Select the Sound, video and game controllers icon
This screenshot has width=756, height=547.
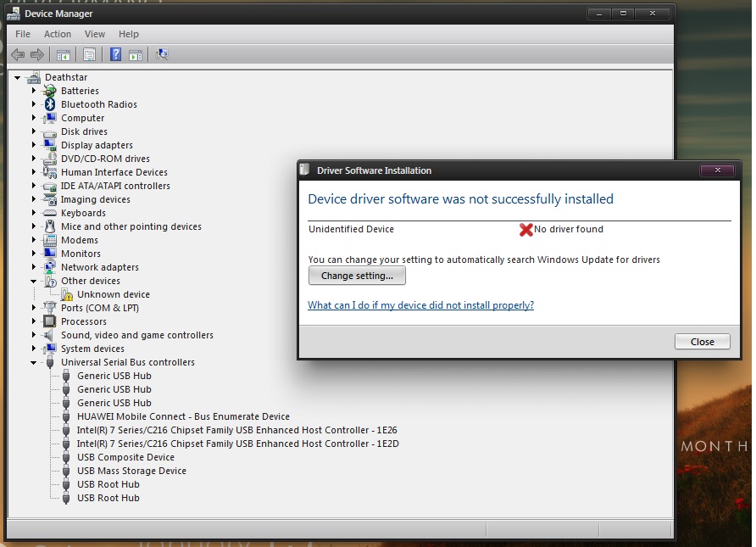(48, 335)
